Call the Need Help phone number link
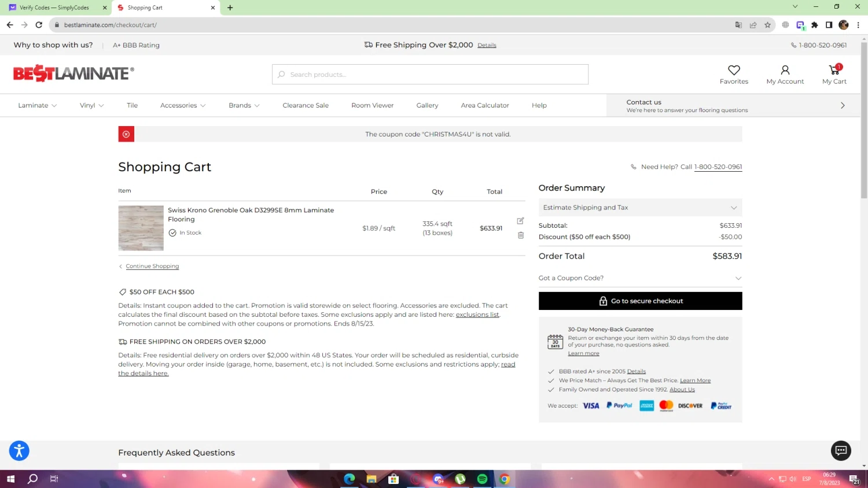Screen dimensions: 868x488 click(x=718, y=167)
